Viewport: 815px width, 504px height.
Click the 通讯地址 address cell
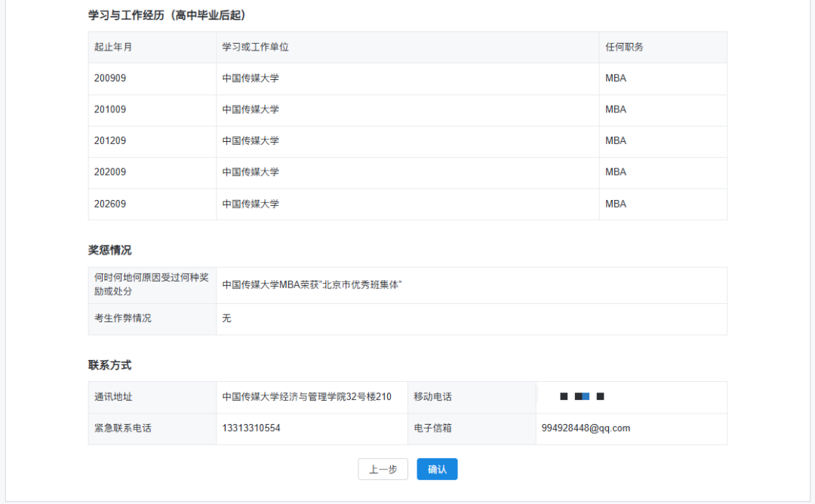coord(305,396)
